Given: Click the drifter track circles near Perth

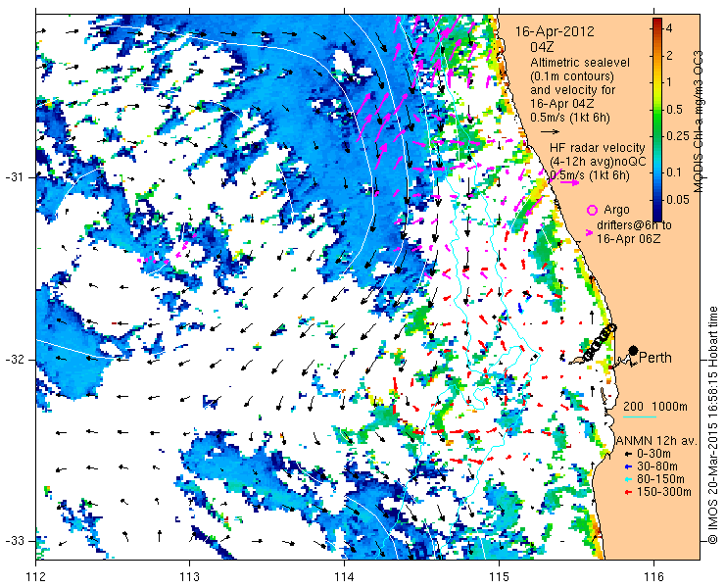Looking at the screenshot, I should [600, 341].
